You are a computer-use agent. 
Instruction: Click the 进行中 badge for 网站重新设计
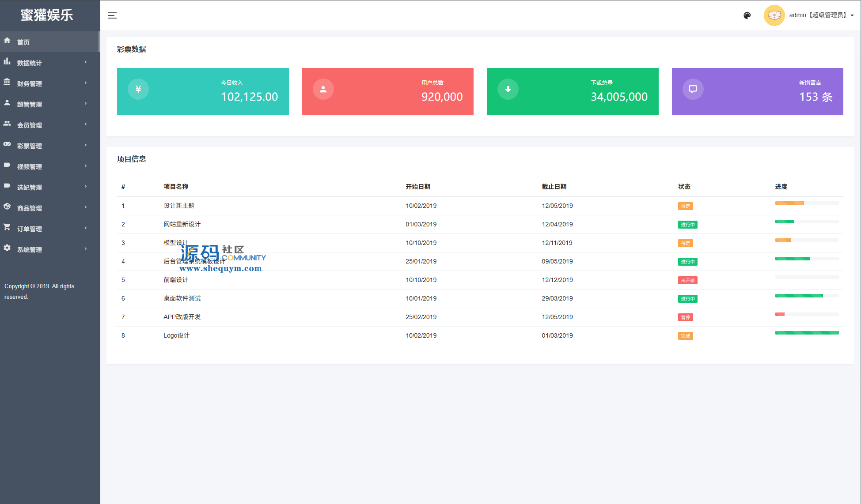[687, 225]
